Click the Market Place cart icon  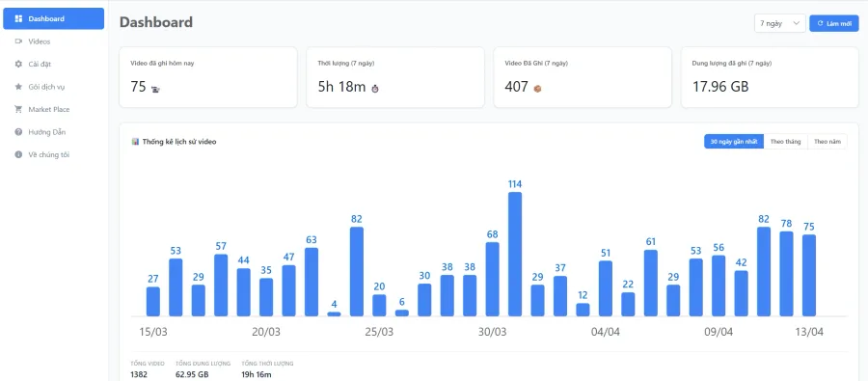tap(18, 110)
